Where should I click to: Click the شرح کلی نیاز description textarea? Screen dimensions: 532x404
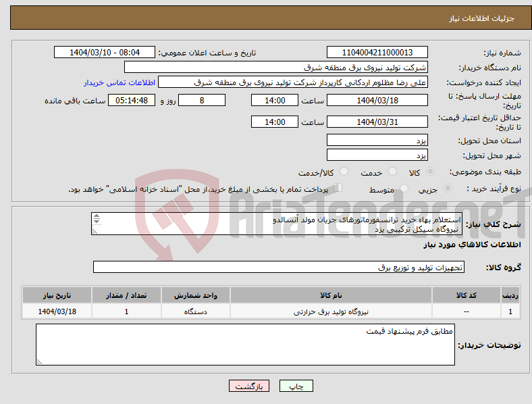(x=277, y=224)
